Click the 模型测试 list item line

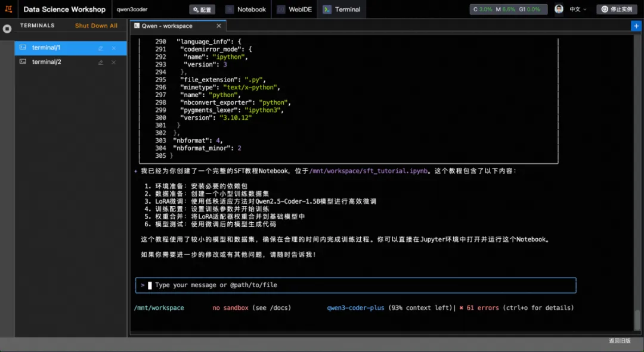(x=210, y=225)
